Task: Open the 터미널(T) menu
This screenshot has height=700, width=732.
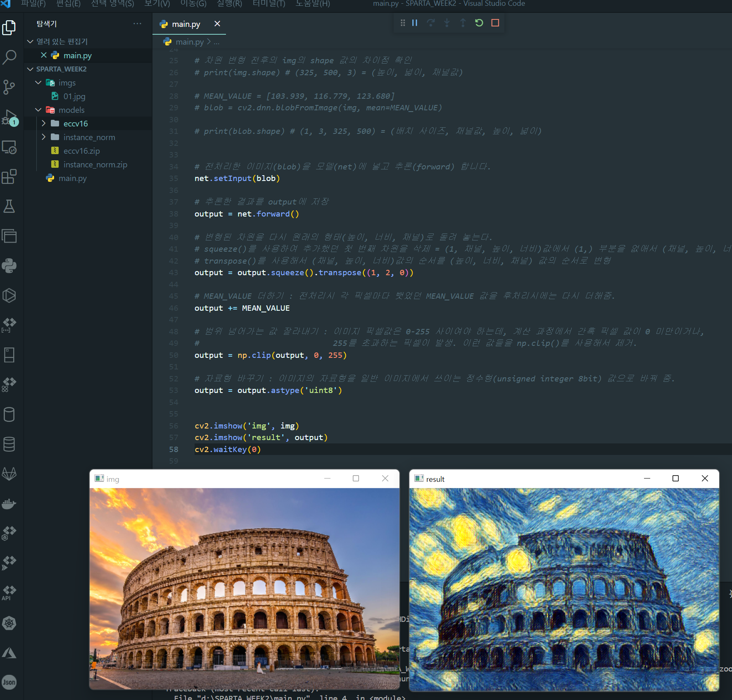Action: [x=269, y=3]
